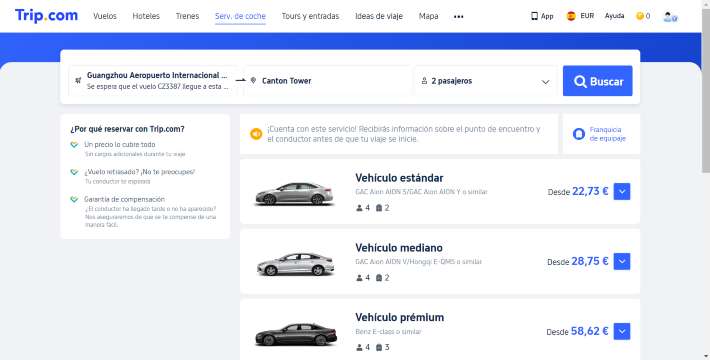Click the prémium vehicle luggage icon
The image size is (710, 360).
(x=379, y=347)
